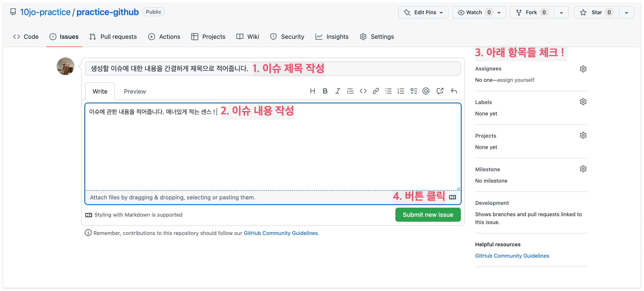Insert a quote block

pos(350,91)
